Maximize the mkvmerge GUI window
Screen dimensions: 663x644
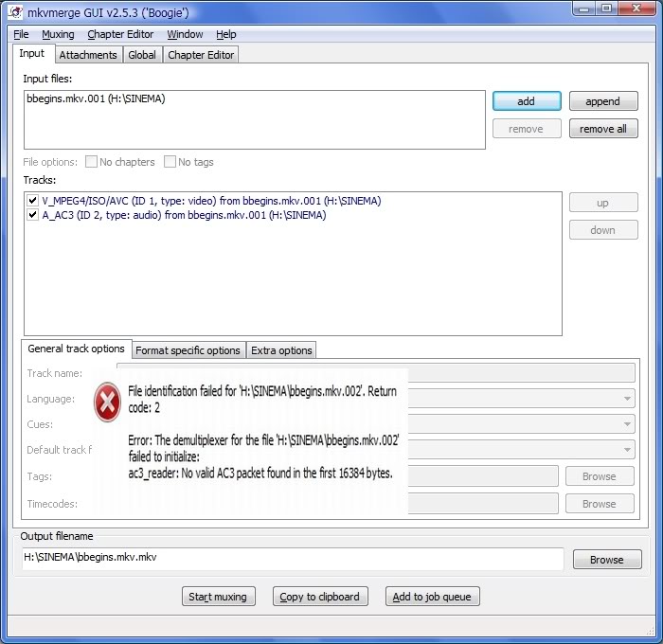606,9
